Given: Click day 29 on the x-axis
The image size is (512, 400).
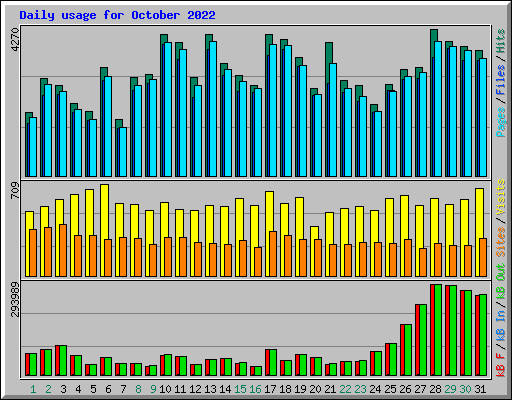Looking at the screenshot, I should (450, 389).
